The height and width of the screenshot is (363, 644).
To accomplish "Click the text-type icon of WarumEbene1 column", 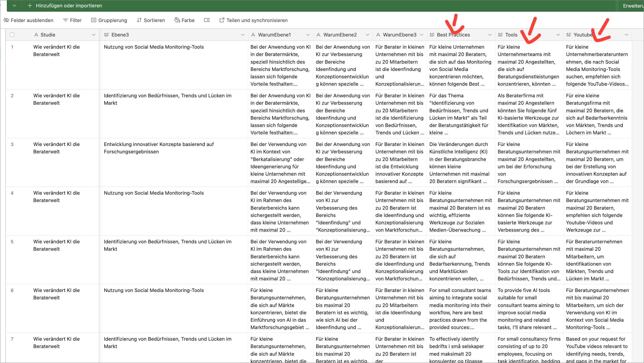I will tap(253, 35).
